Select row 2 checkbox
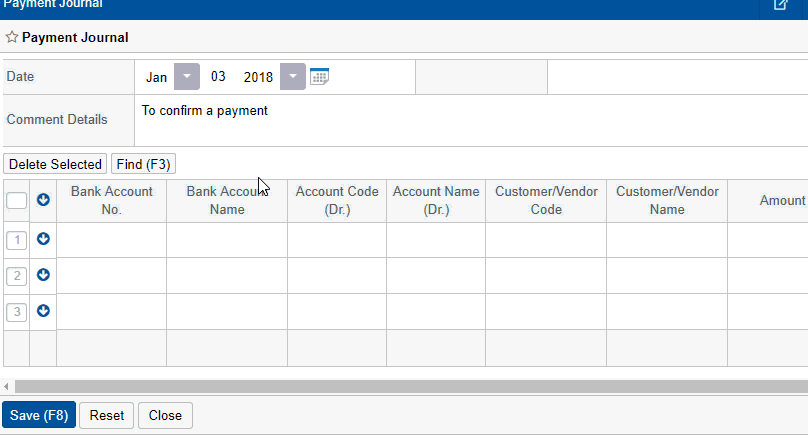 click(16, 276)
